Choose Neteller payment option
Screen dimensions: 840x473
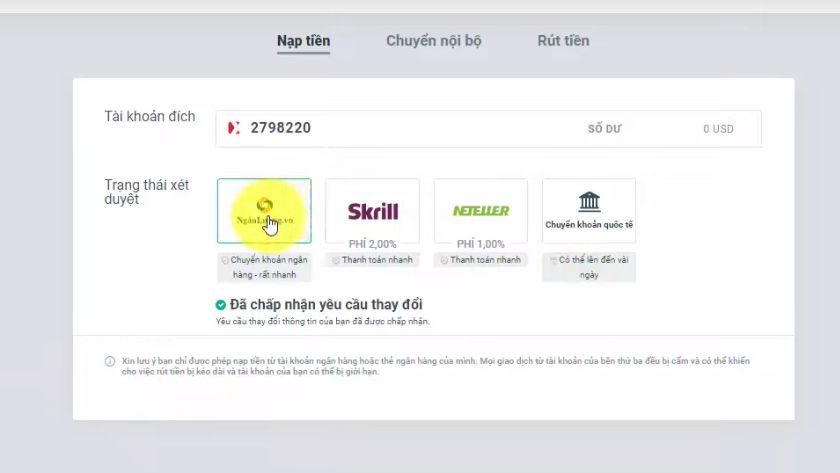(481, 211)
